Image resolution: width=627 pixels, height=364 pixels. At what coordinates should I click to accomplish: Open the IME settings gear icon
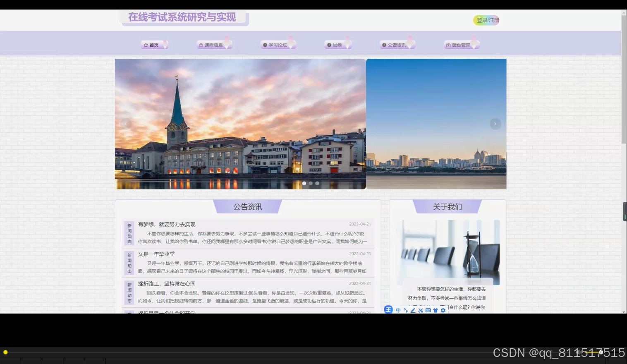[x=443, y=310]
